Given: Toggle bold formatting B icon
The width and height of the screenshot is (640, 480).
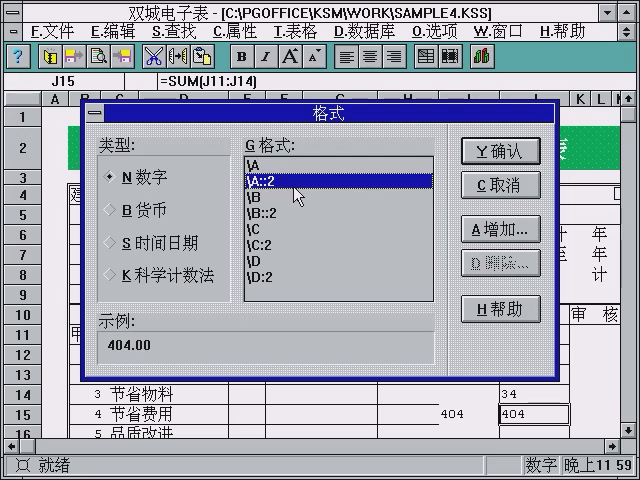Looking at the screenshot, I should (242, 56).
